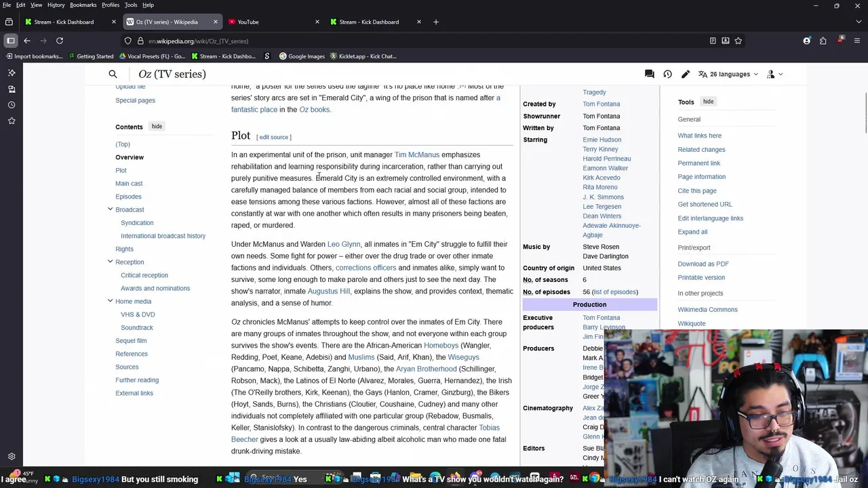The width and height of the screenshot is (868, 488).
Task: Open the Tim McManus link
Action: 417,155
